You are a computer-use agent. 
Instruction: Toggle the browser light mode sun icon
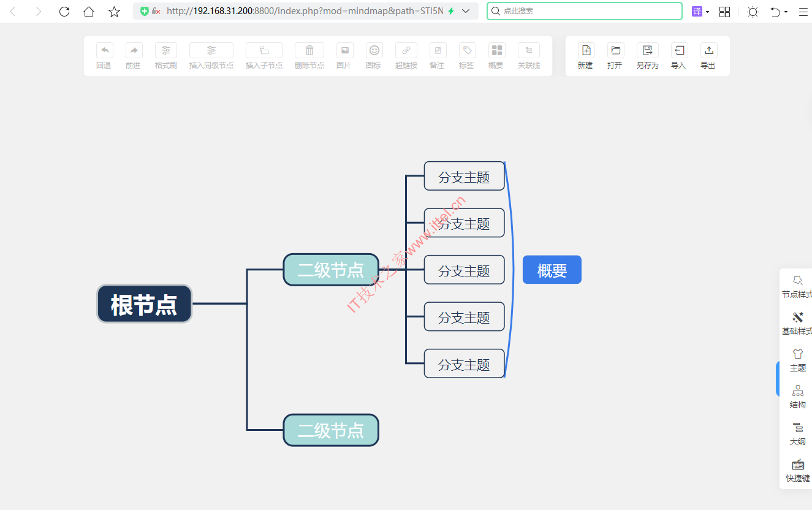pyautogui.click(x=753, y=11)
